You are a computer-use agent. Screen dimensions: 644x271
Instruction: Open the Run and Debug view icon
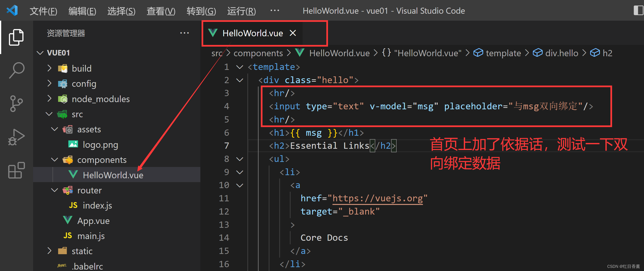click(x=16, y=137)
